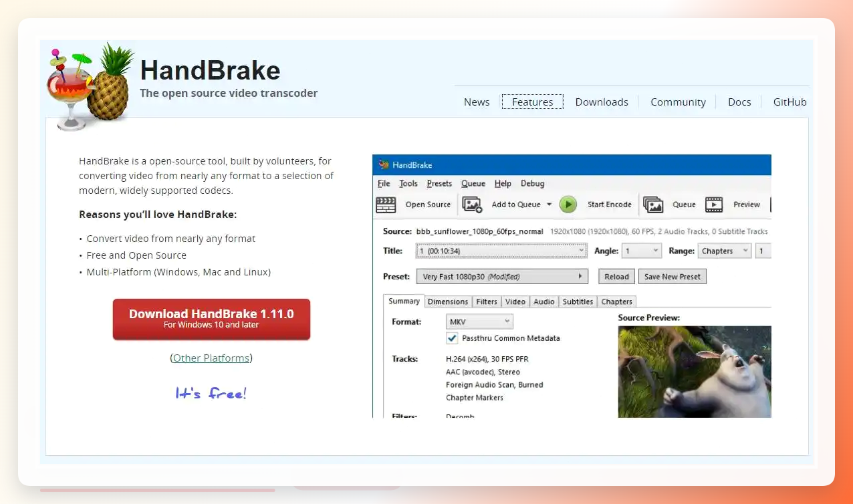Click the Preview filmstrip icon

point(714,205)
